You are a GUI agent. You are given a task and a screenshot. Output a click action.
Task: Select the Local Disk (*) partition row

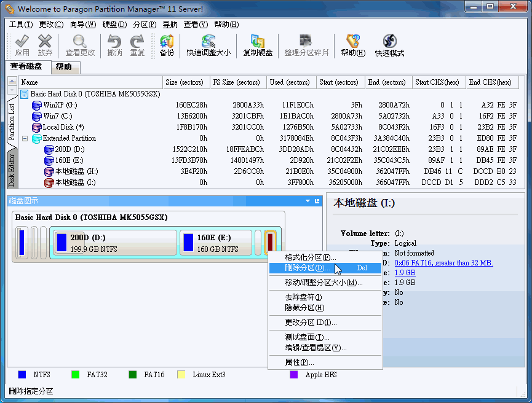[x=268, y=127]
